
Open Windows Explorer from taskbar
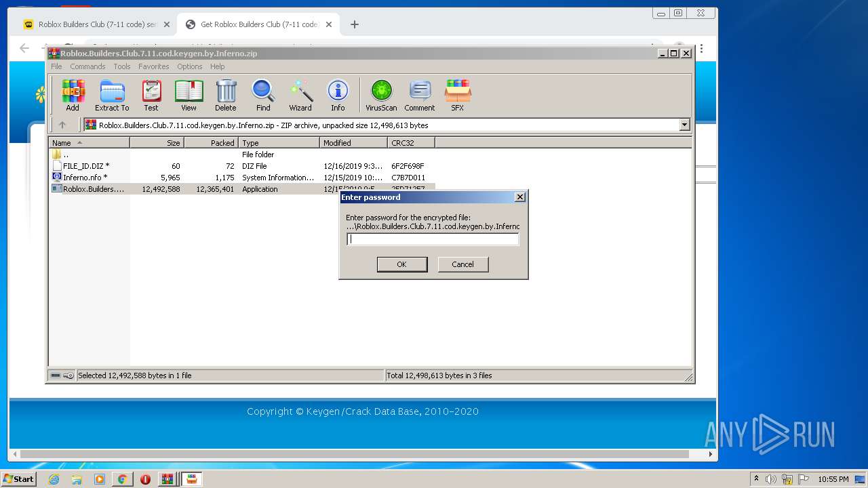[77, 479]
